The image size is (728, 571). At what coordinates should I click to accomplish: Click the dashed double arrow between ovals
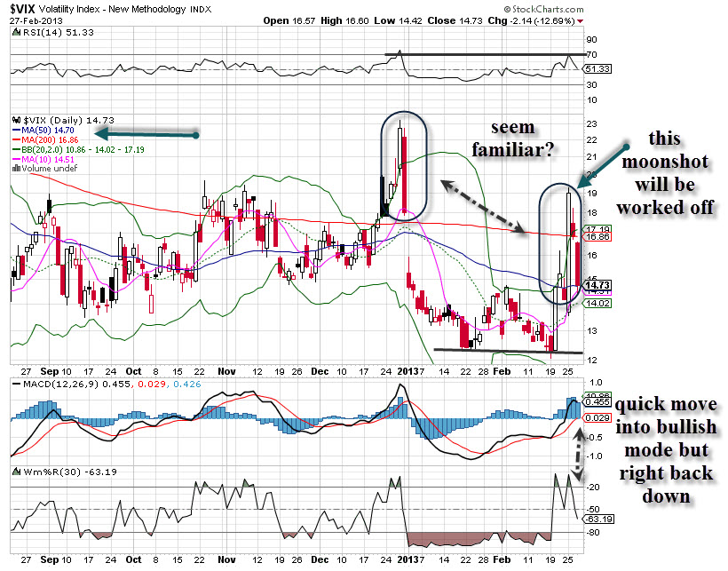tap(483, 204)
